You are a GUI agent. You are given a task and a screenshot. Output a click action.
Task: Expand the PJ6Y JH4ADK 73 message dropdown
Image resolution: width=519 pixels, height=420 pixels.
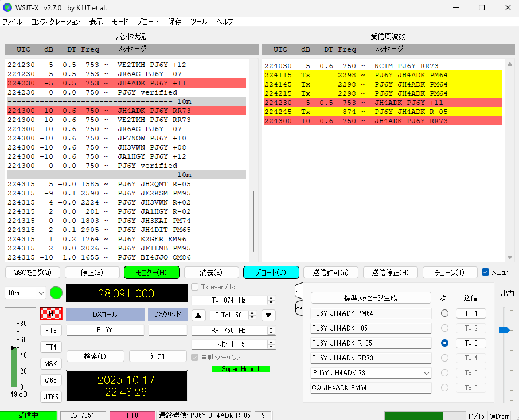click(426, 373)
